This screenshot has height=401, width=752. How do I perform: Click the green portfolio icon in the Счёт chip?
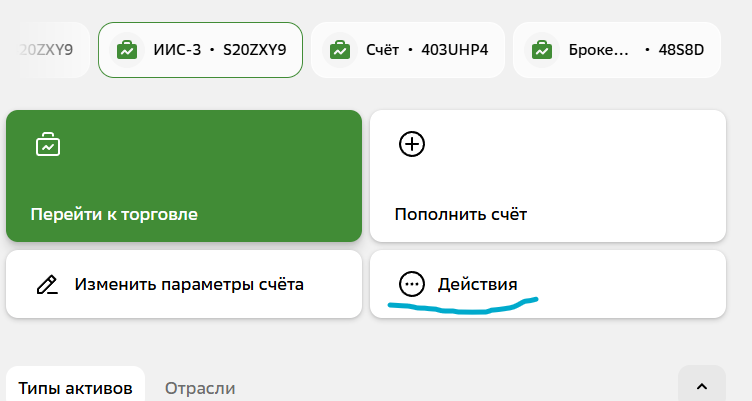pos(340,49)
